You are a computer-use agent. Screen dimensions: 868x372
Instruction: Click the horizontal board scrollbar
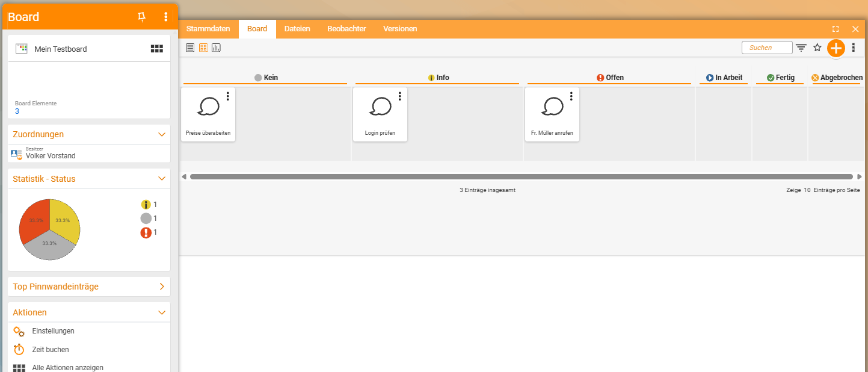point(522,177)
